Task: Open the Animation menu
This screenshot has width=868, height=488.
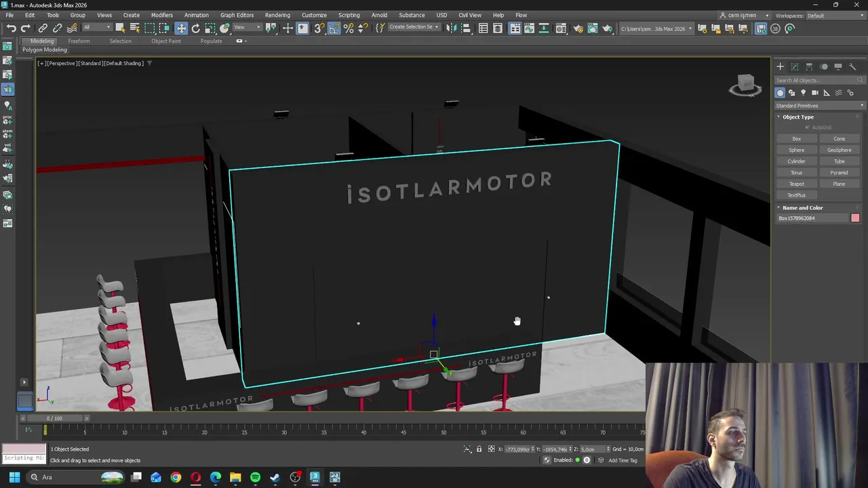Action: (196, 15)
